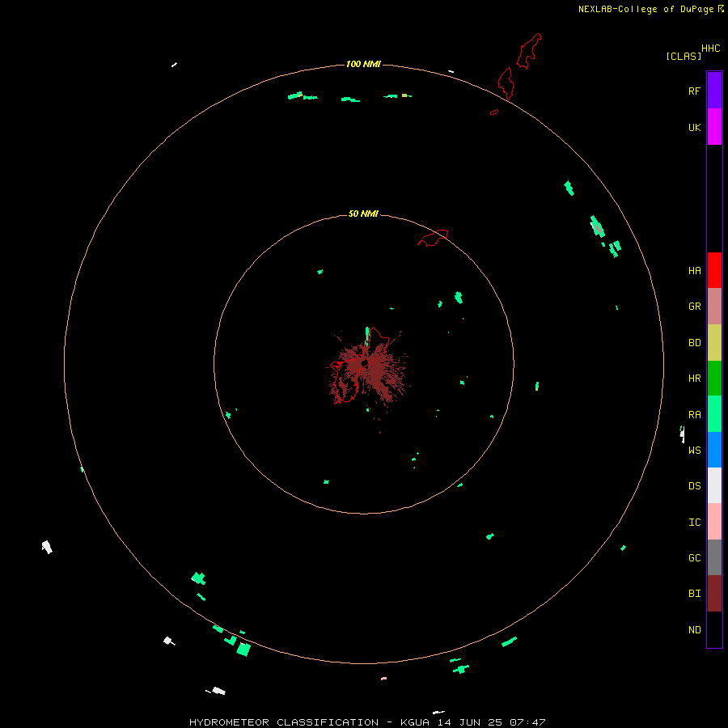728x728 pixels.
Task: Click the RF legend label
Action: tap(694, 91)
